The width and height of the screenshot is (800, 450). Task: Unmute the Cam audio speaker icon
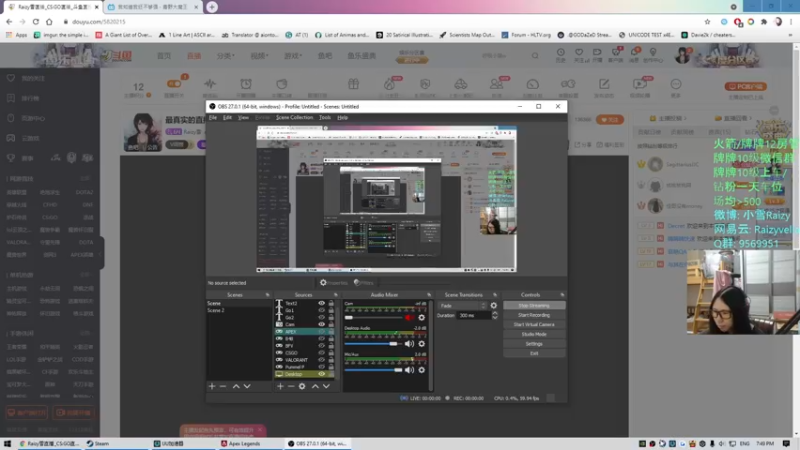[409, 317]
